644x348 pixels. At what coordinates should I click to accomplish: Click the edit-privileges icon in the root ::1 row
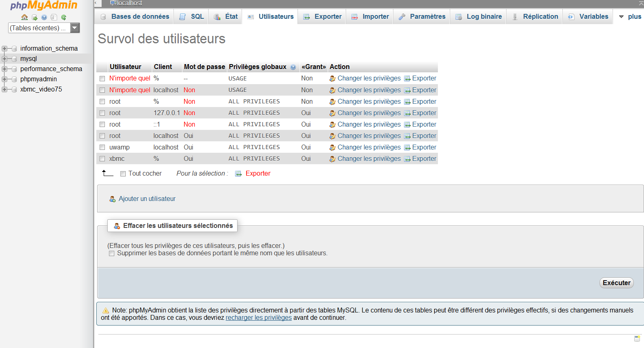coord(333,125)
